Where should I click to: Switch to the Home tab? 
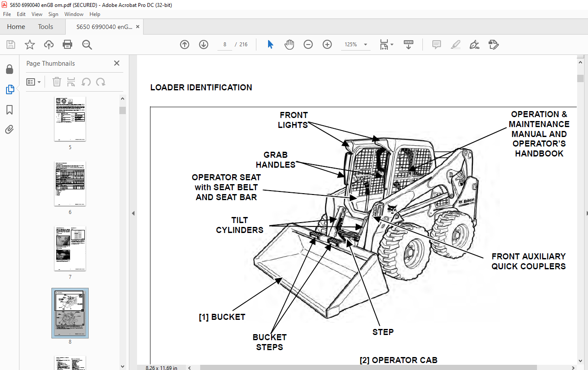16,27
